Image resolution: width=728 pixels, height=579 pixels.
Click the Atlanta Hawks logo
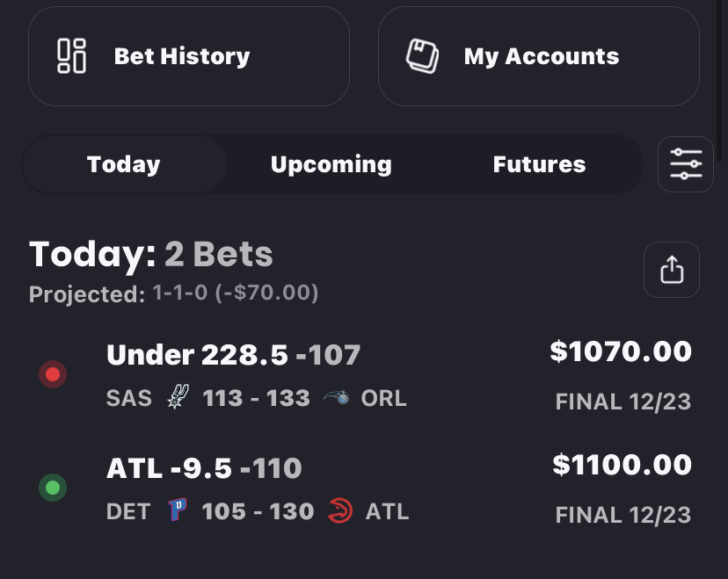[339, 510]
